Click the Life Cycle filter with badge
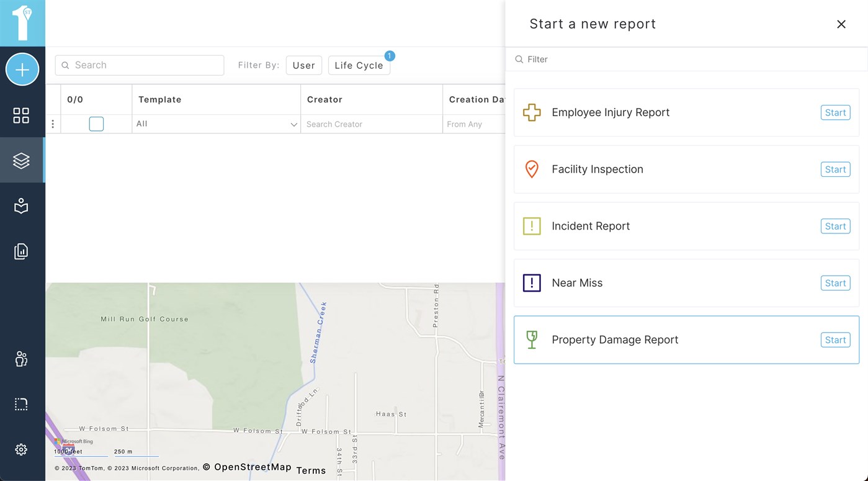The image size is (868, 481). tap(359, 65)
